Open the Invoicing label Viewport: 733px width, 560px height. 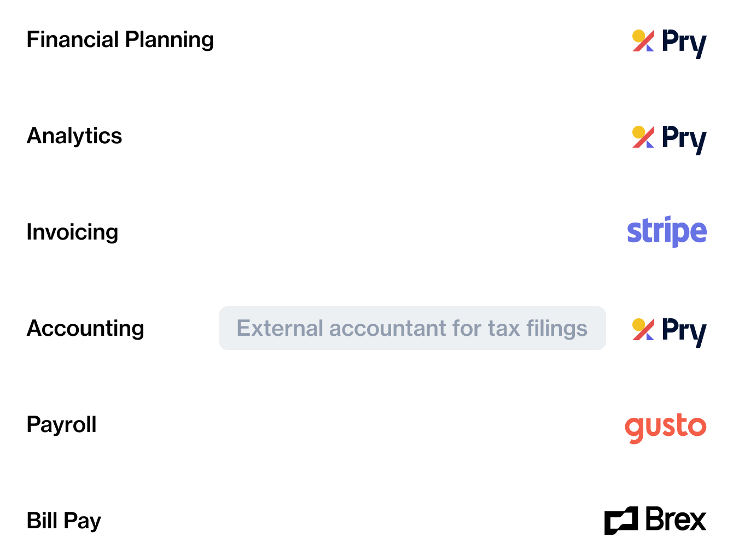(72, 232)
